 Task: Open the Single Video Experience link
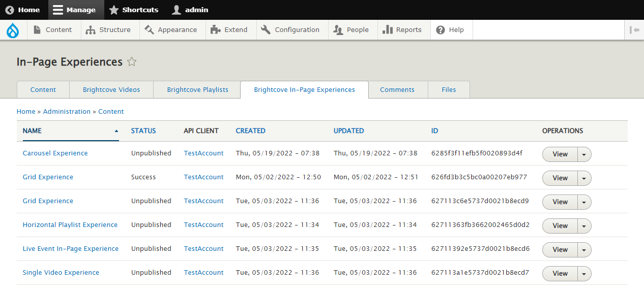(x=61, y=273)
